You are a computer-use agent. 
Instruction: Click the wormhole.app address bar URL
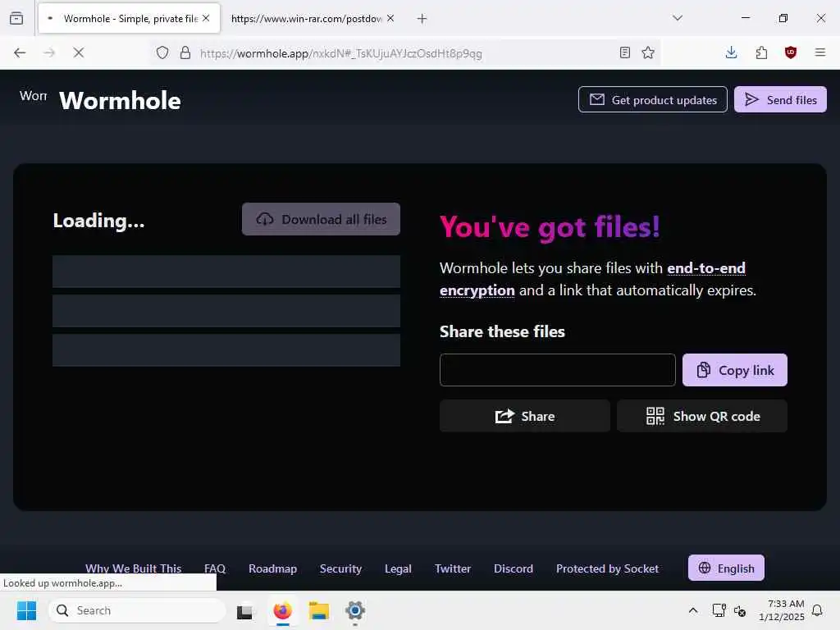(x=340, y=53)
